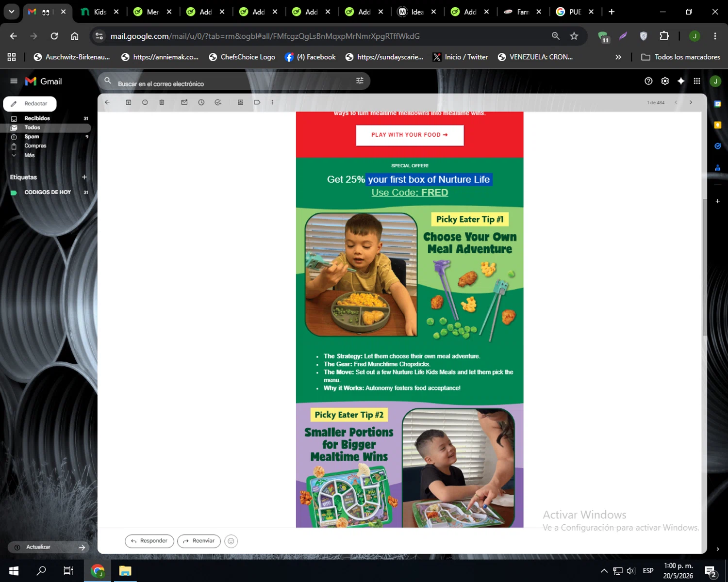Switch to Farr browser tab
Image resolution: width=728 pixels, height=582 pixels.
tap(522, 12)
